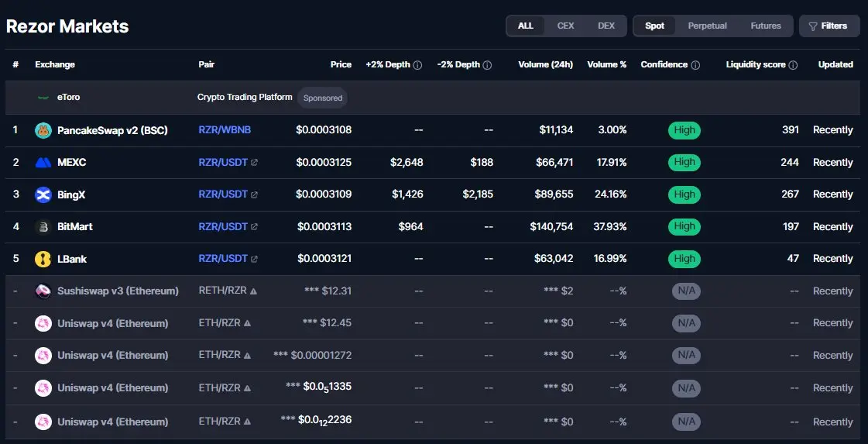Click the LBank exchange logo

[x=43, y=259]
